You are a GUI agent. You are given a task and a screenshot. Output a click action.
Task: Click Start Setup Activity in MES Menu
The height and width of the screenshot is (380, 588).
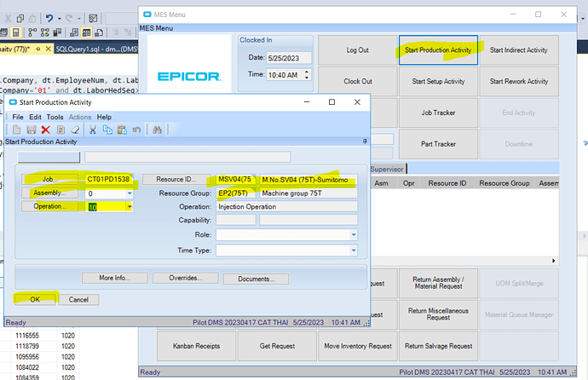(438, 81)
